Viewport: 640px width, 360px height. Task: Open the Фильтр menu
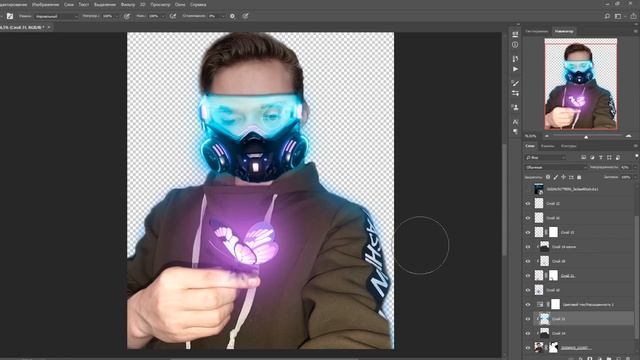pyautogui.click(x=128, y=4)
